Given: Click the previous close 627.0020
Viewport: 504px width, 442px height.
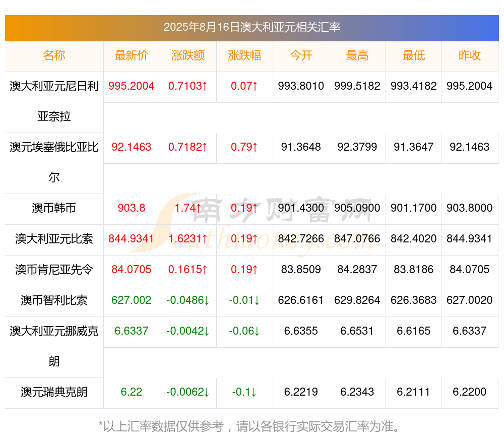Looking at the screenshot, I should click(470, 300).
